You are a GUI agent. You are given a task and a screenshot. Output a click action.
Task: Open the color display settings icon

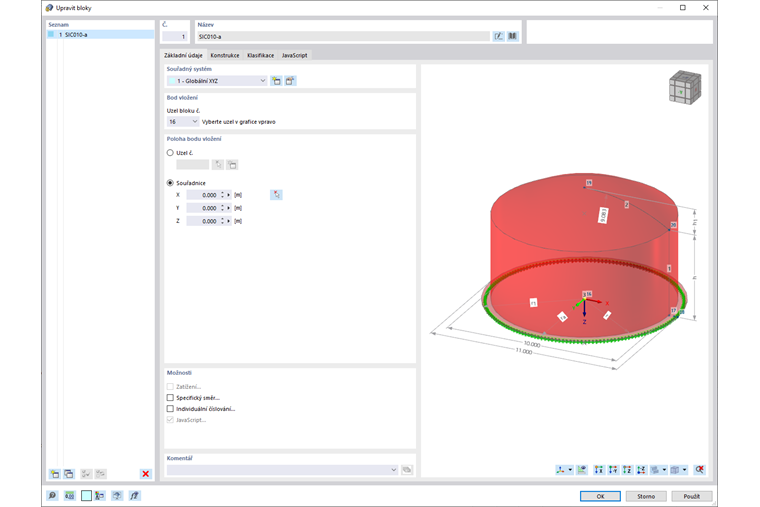tap(100, 495)
